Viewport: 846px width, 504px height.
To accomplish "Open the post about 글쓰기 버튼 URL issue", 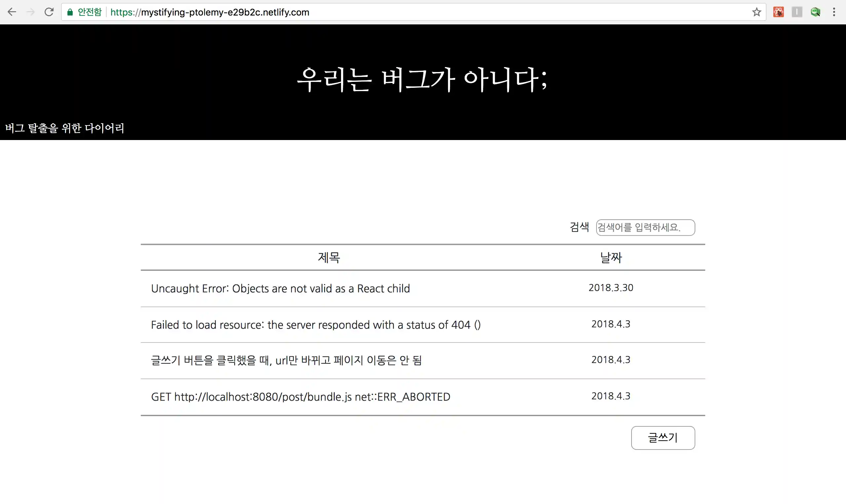I will click(287, 360).
